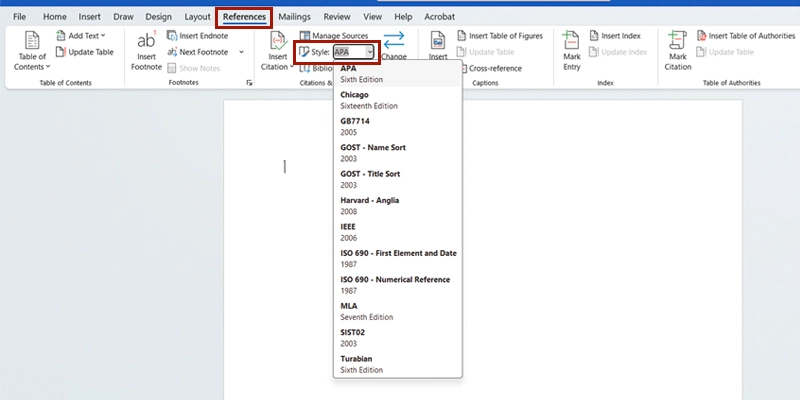Switch to the Mailings tab

click(x=294, y=17)
